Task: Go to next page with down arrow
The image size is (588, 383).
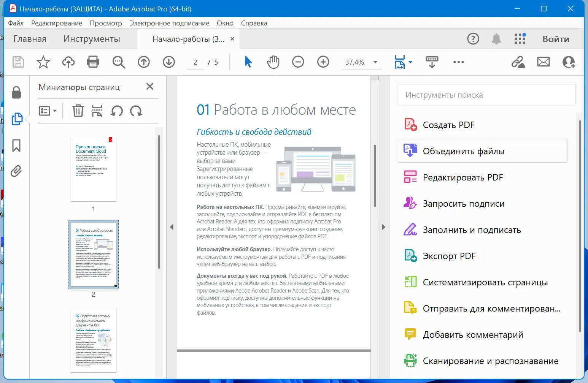Action: [x=169, y=62]
